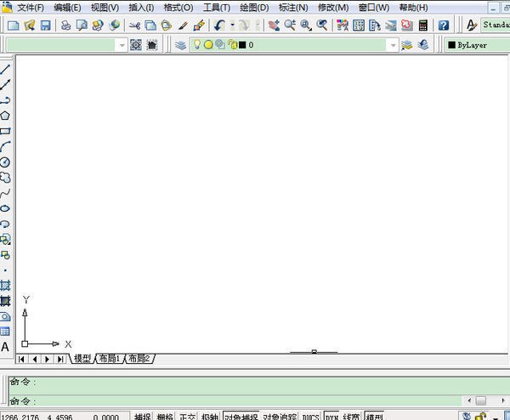The image size is (510, 420).
Task: Click in the 命令 command line input
Action: pos(246,400)
